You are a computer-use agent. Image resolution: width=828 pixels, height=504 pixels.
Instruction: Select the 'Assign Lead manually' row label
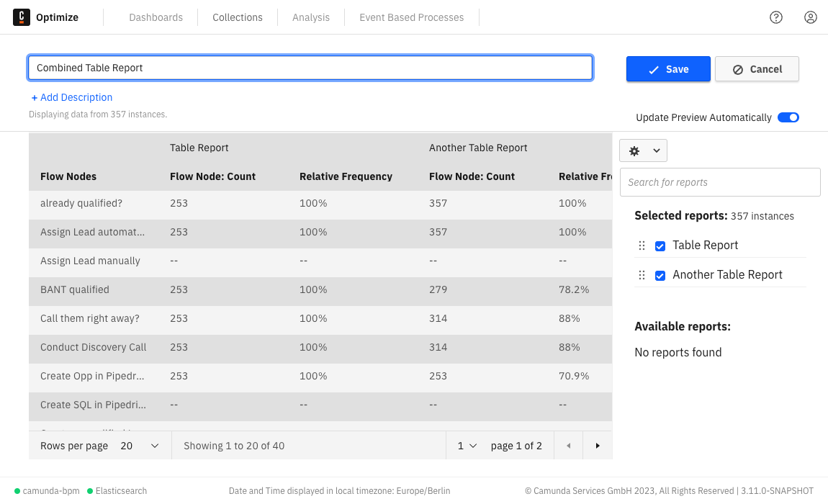click(x=90, y=261)
